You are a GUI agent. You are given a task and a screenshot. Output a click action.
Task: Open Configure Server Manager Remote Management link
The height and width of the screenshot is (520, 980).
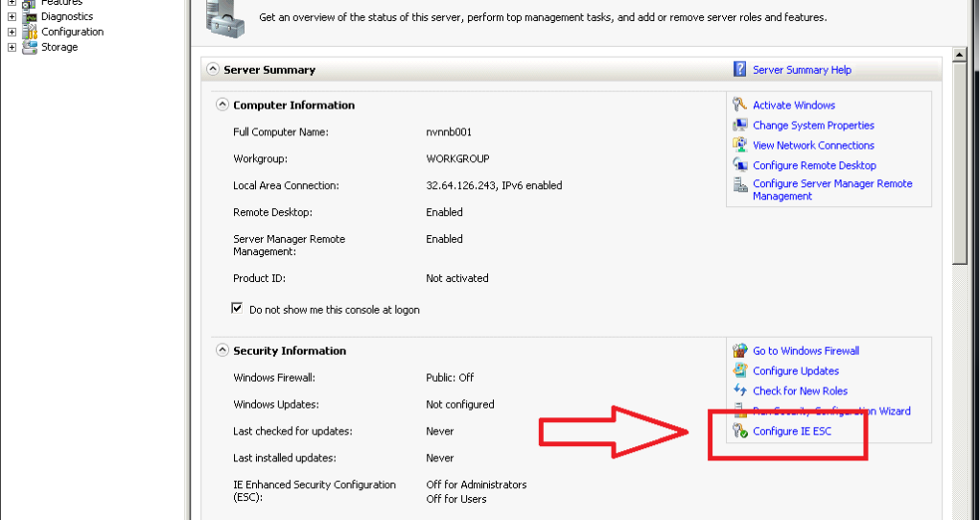click(831, 190)
